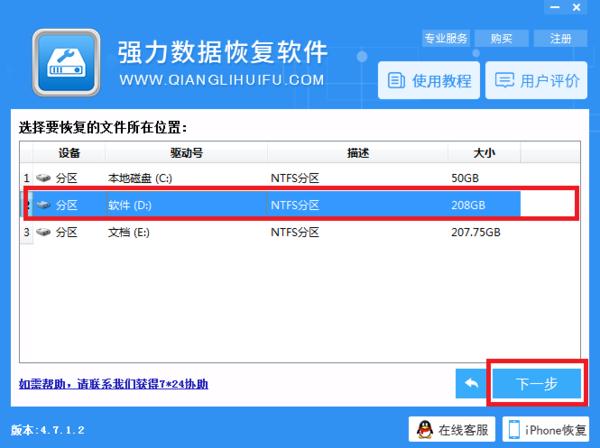Click 下一步 to proceed
The height and width of the screenshot is (448, 600).
(x=536, y=383)
